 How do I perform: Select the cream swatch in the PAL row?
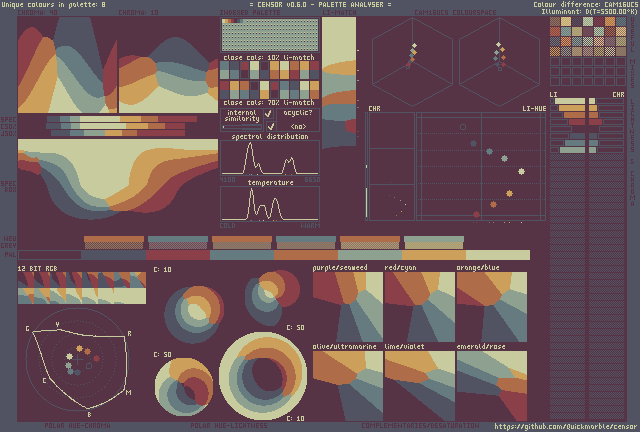(498, 255)
